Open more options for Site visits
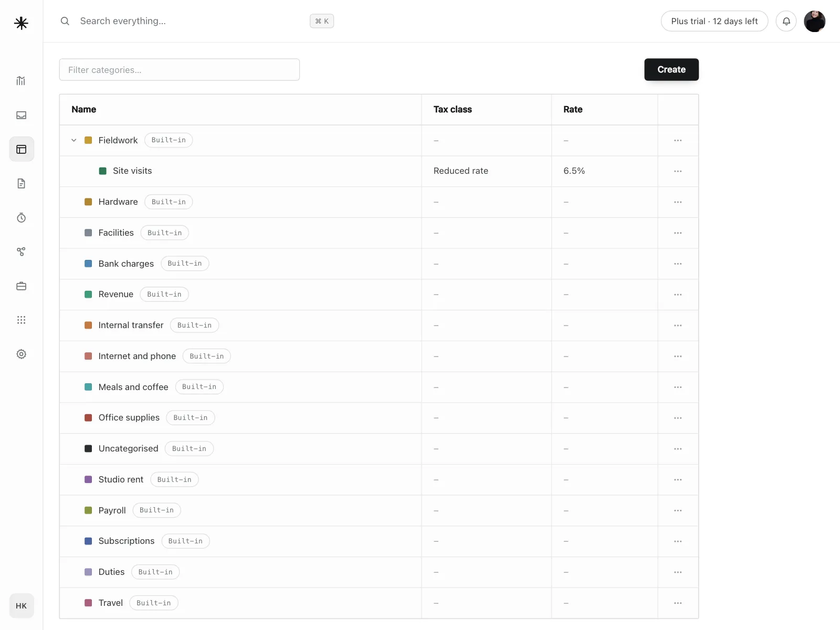Viewport: 840px width, 630px height. coord(678,171)
